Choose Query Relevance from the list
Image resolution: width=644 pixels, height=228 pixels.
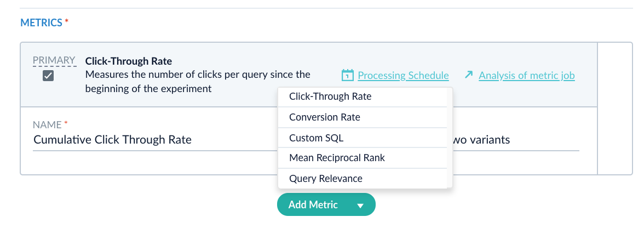(x=325, y=179)
